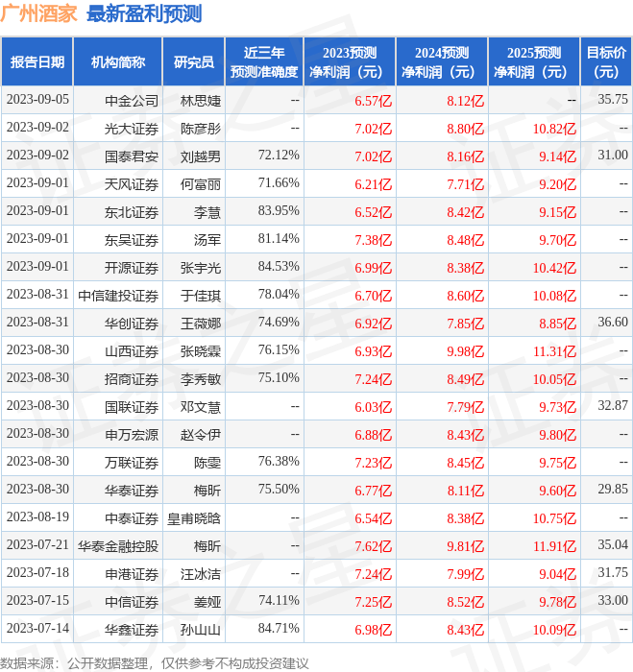The height and width of the screenshot is (672, 633).
Task: Select researcher 林思婕
Action: click(201, 101)
